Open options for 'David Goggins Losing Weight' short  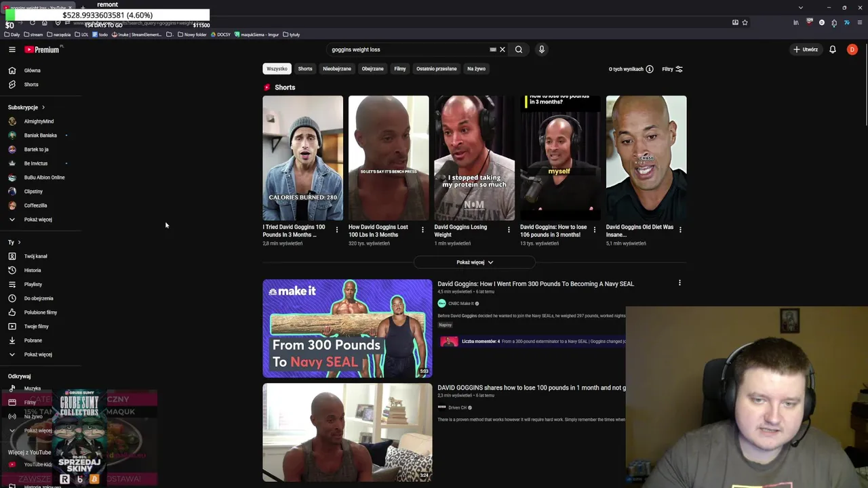(509, 230)
